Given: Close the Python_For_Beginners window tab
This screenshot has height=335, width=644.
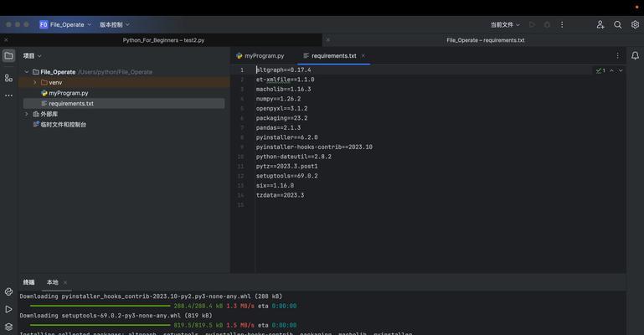Looking at the screenshot, I should coord(6,40).
